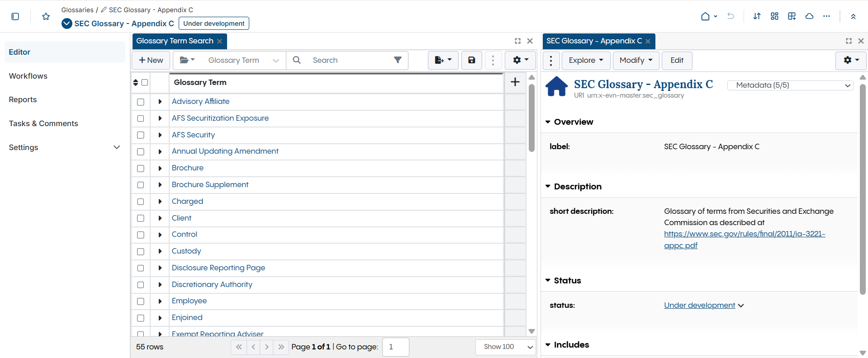The height and width of the screenshot is (358, 868).
Task: Star this glossary as favorite
Action: coord(46,16)
